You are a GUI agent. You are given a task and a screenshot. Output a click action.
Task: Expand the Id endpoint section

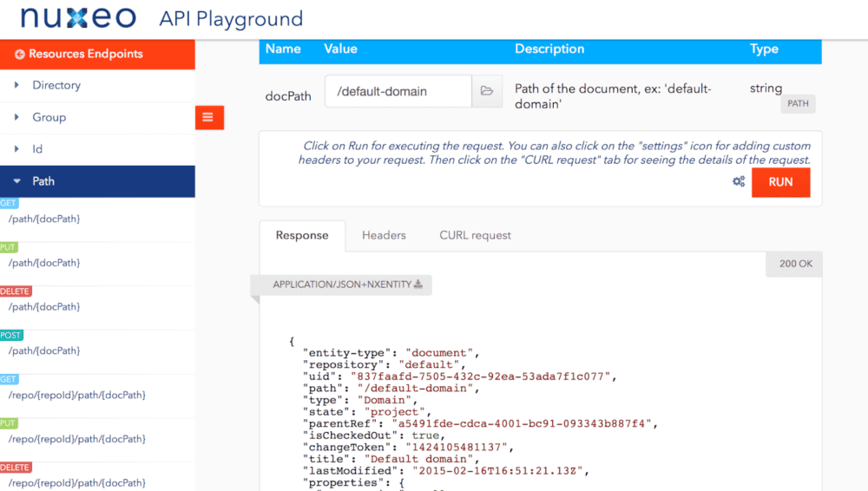[x=37, y=149]
